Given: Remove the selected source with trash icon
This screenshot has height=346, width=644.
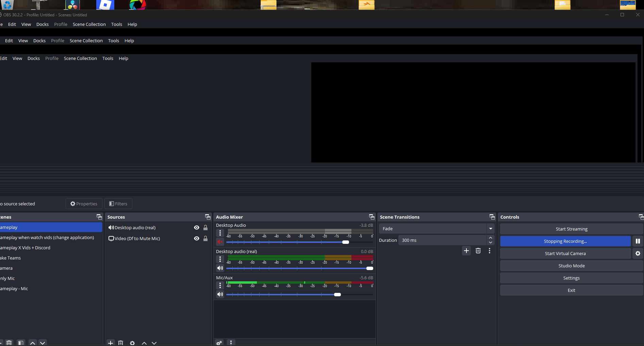Looking at the screenshot, I should (120, 343).
